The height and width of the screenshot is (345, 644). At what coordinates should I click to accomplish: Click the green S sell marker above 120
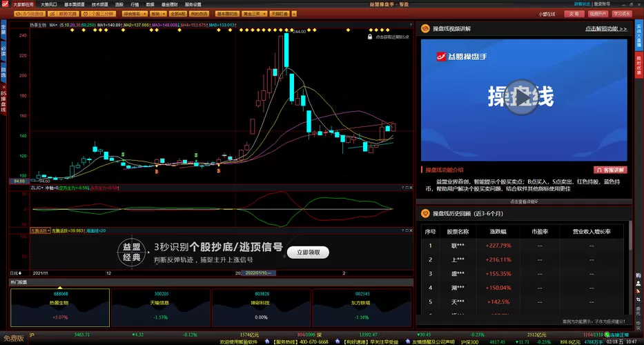point(123,155)
